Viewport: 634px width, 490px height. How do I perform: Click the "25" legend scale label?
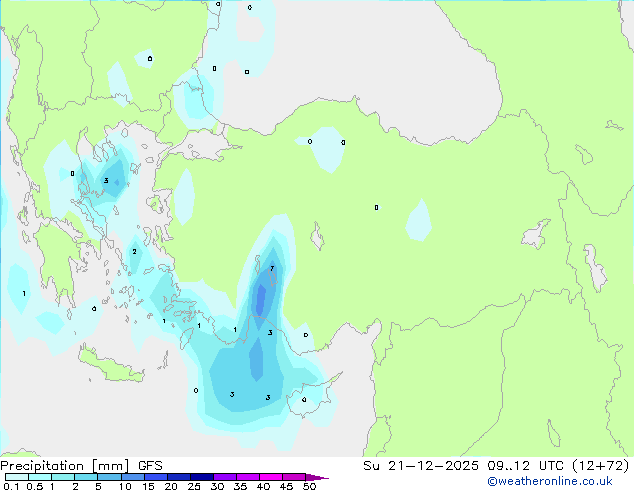tap(194, 486)
